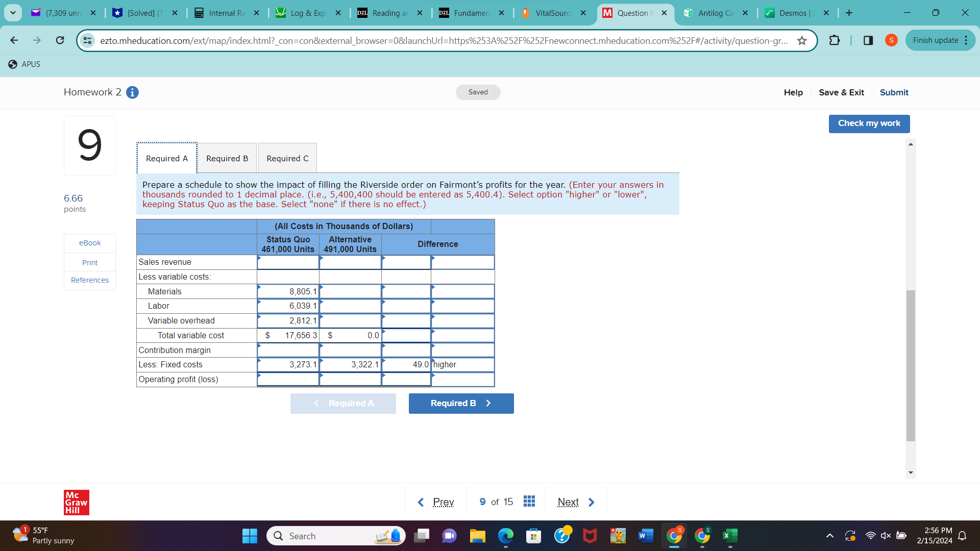Viewport: 980px width, 551px height.
Task: Switch to the Required C tab
Action: point(287,159)
